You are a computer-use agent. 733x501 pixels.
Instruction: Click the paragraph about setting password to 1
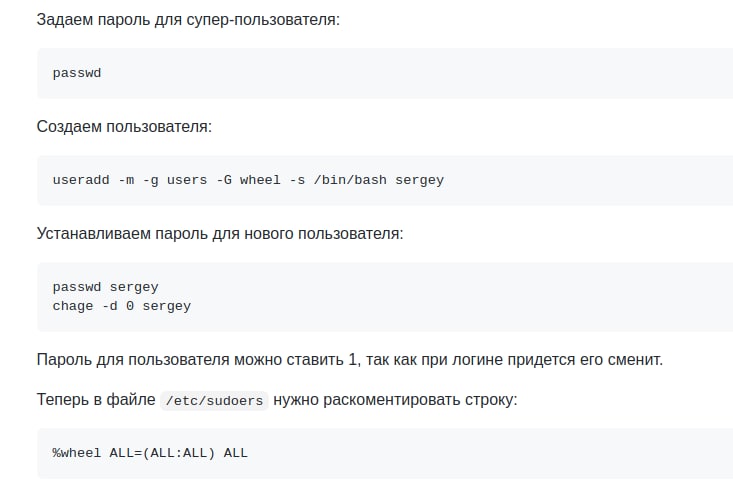[349, 359]
